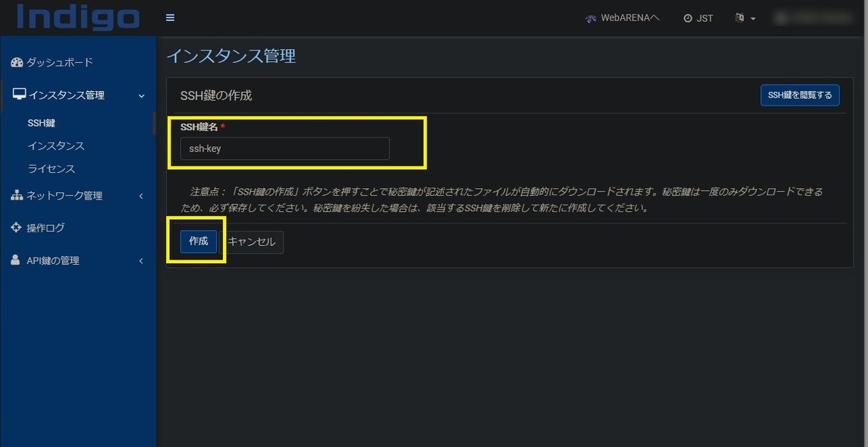The width and height of the screenshot is (868, 447).
Task: Open the language selector dropdown
Action: point(745,18)
